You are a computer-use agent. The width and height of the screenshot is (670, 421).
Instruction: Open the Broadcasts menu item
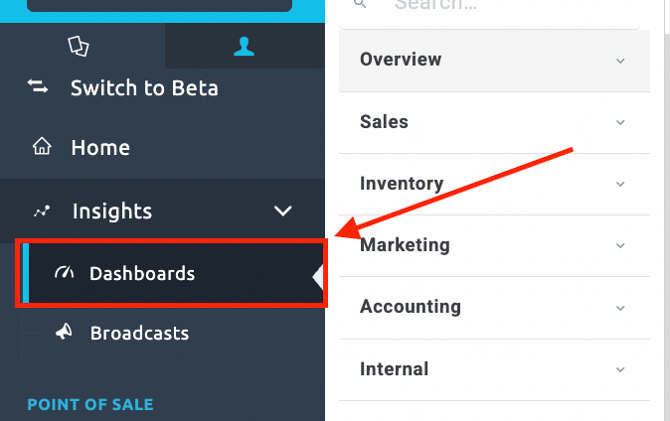pos(139,333)
